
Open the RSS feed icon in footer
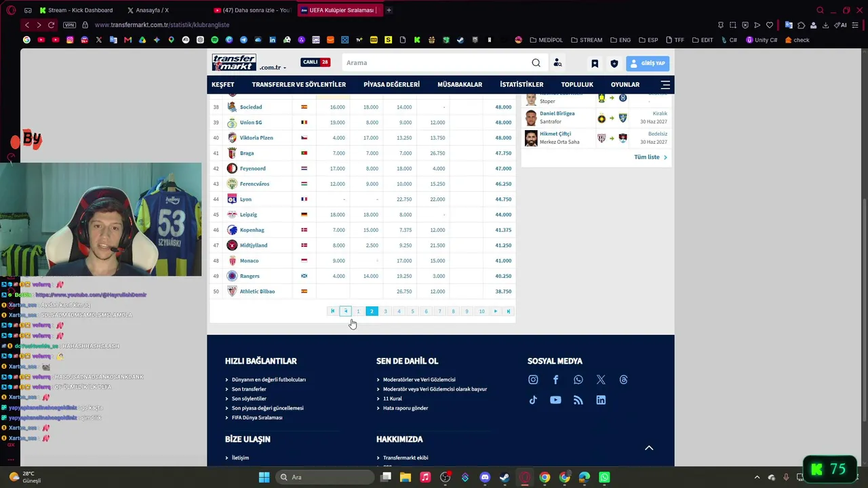(x=578, y=400)
